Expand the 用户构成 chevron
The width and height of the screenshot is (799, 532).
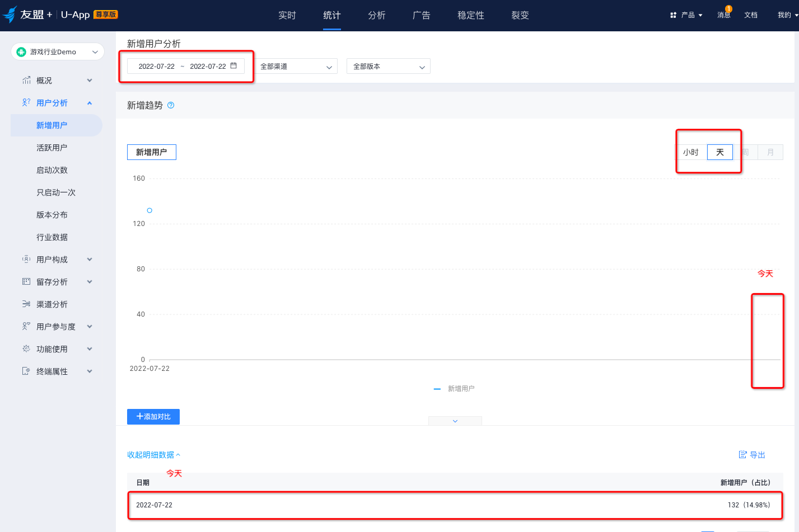point(90,260)
